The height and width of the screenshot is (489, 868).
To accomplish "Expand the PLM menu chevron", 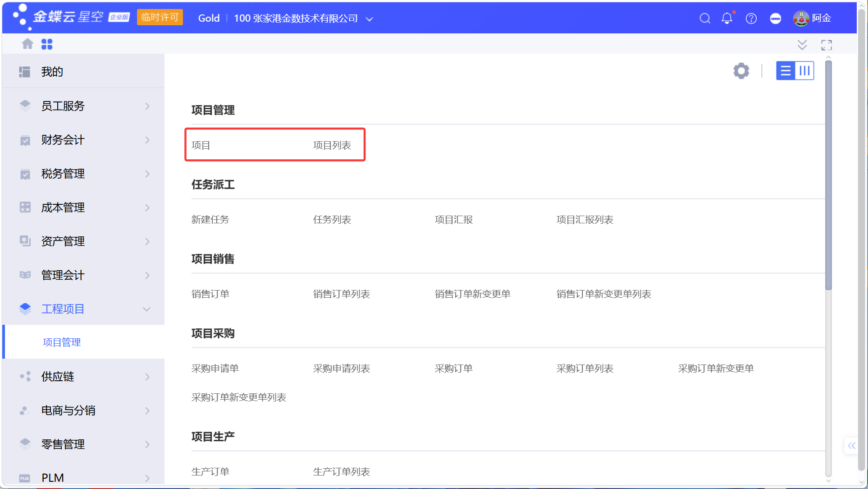I will click(147, 478).
